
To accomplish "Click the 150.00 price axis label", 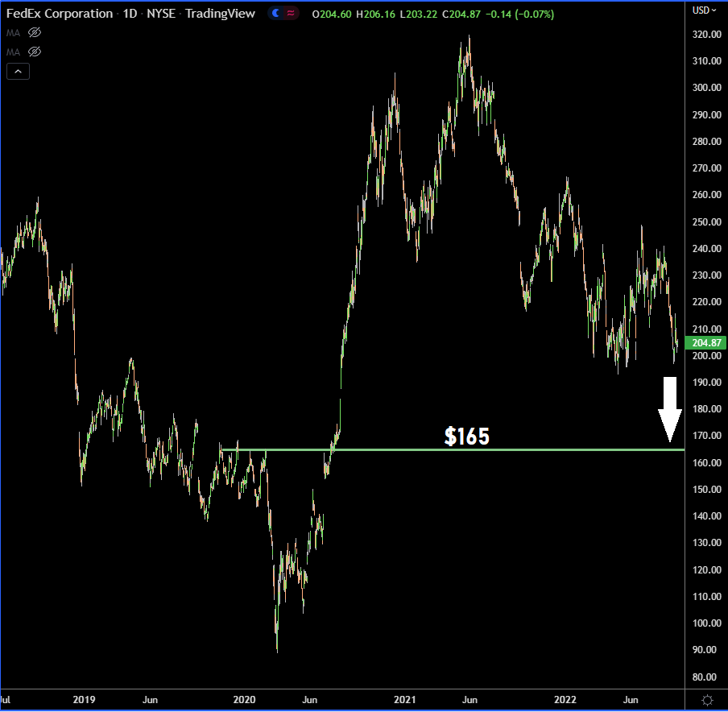I will [x=706, y=490].
